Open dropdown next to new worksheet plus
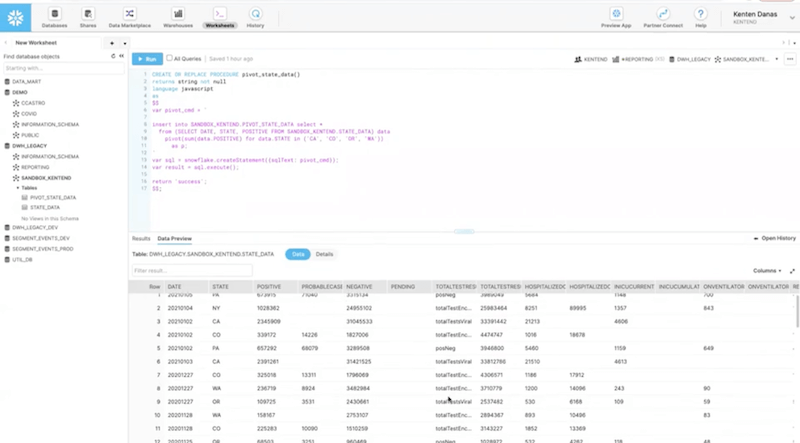Image resolution: width=800 pixels, height=443 pixels. [x=124, y=44]
